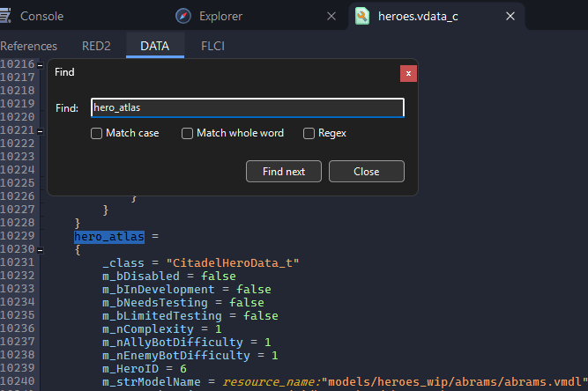This screenshot has width=588, height=391.
Task: Open the DATA sub-tab
Action: [x=155, y=46]
